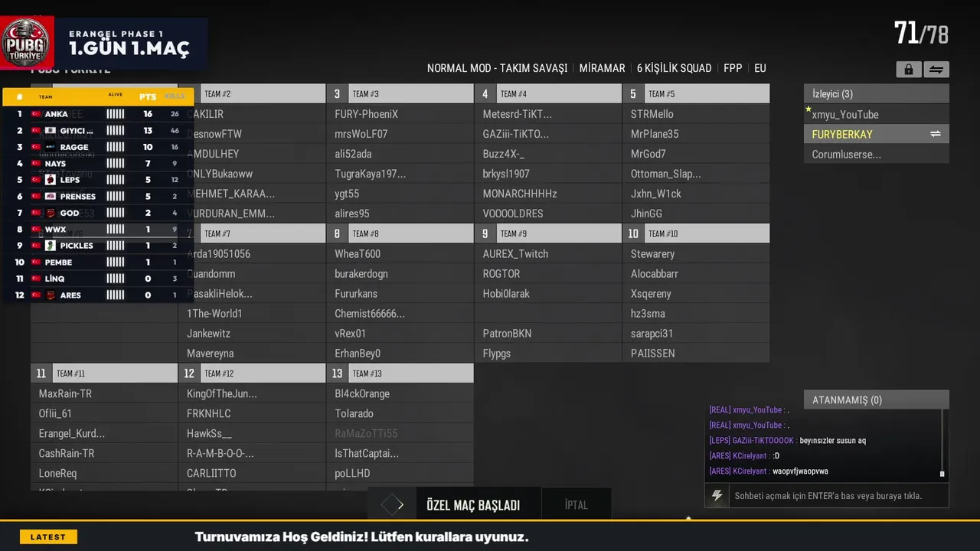
Task: Click the Turkish flag on ANKA row
Action: pos(35,114)
